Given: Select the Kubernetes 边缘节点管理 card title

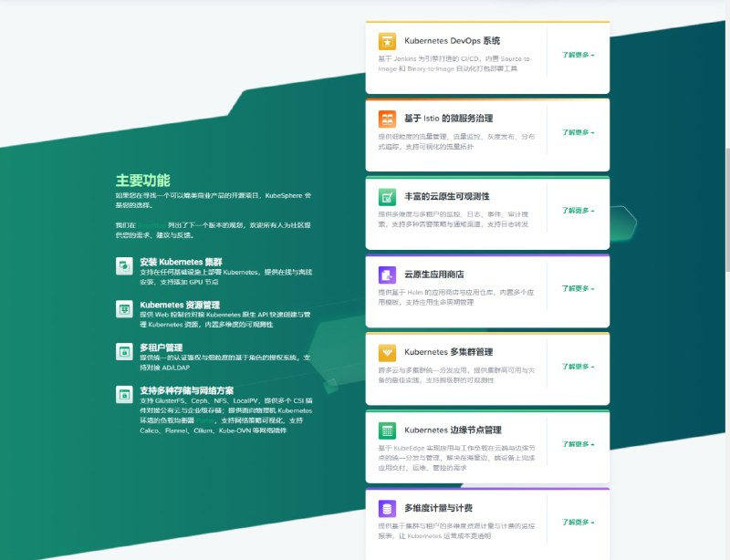Looking at the screenshot, I should tap(453, 430).
